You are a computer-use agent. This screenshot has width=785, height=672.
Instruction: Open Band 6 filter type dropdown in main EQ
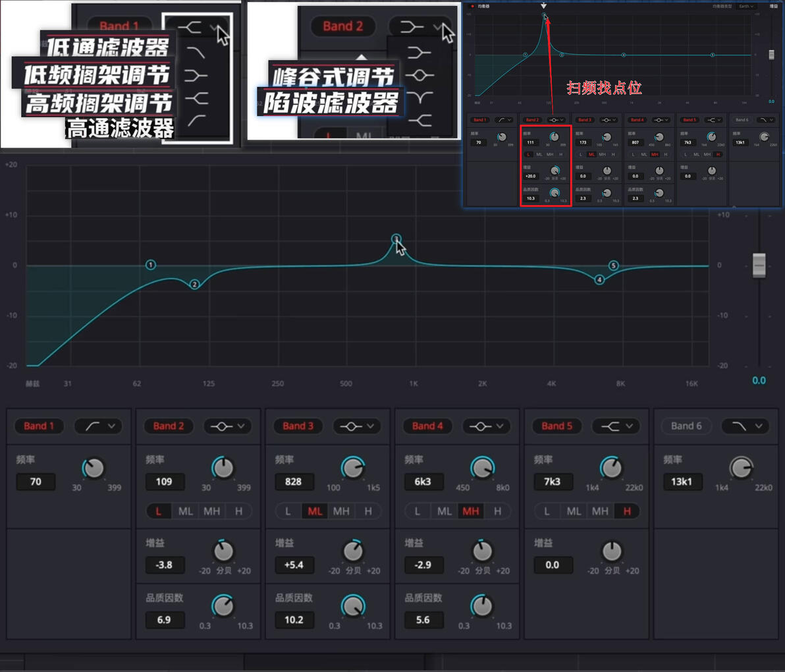click(x=745, y=426)
